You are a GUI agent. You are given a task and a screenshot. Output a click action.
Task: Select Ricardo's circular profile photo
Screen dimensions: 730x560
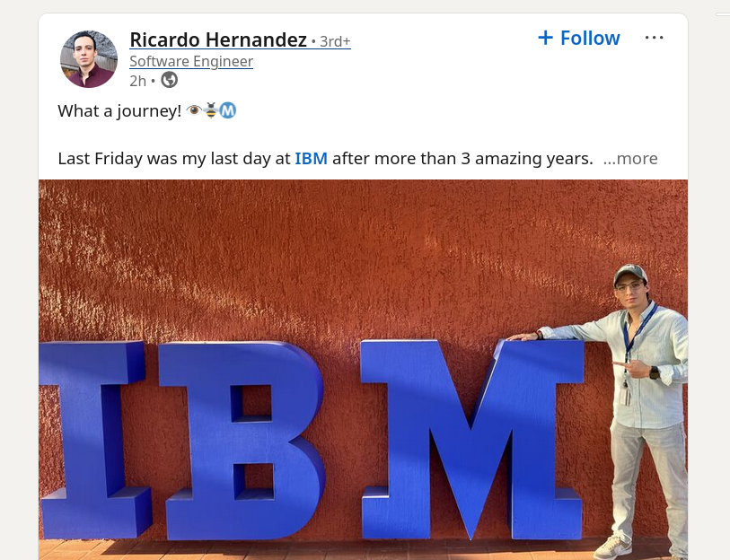coord(88,58)
